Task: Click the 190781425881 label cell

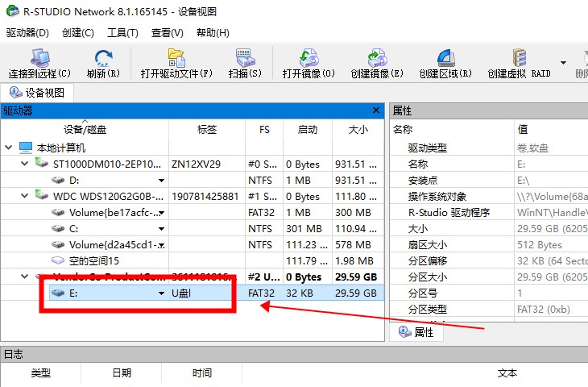Action: 205,196
